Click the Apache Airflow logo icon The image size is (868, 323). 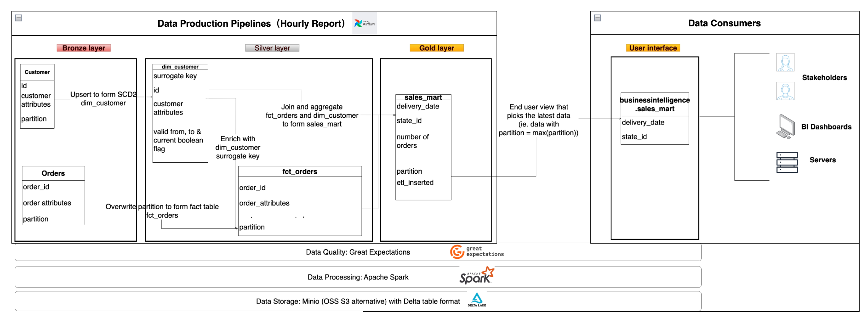[x=364, y=24]
